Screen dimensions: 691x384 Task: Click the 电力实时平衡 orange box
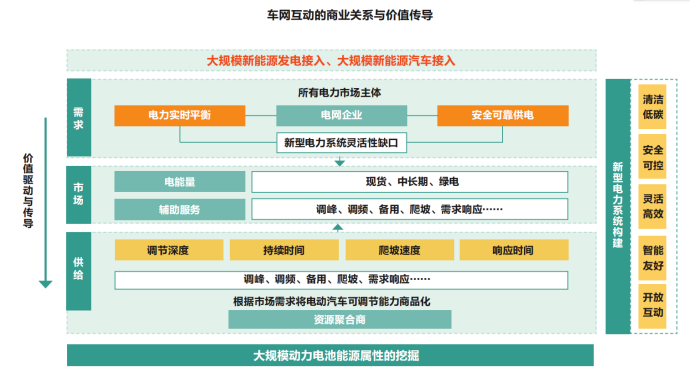180,116
